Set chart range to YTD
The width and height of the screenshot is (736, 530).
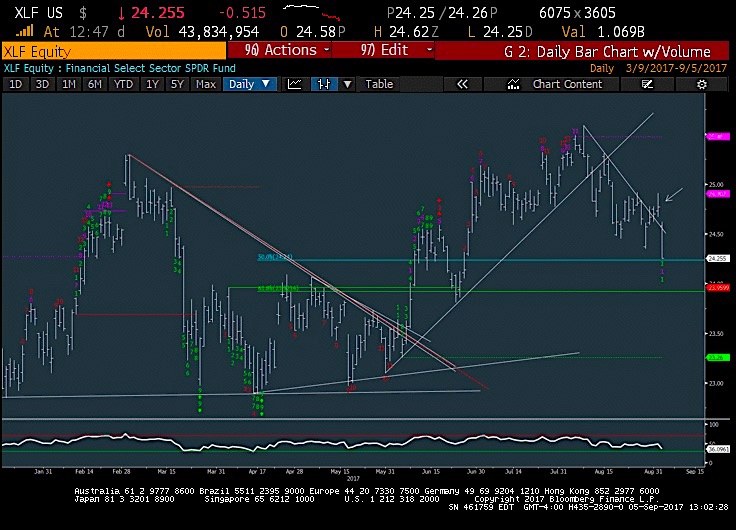coord(123,84)
